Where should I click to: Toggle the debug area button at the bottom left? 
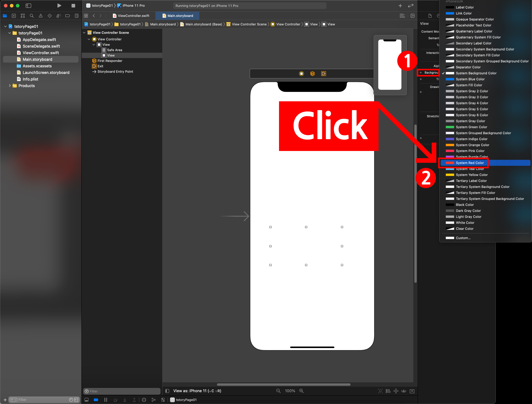pyautogui.click(x=87, y=400)
